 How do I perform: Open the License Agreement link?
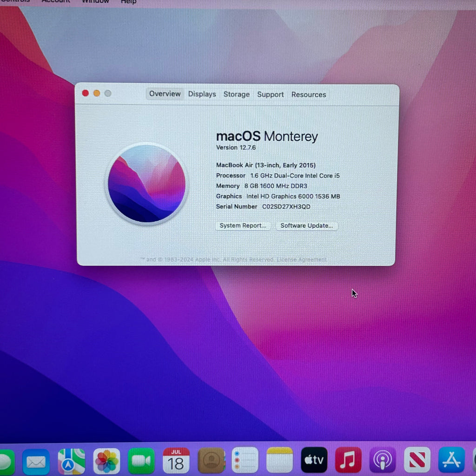(x=301, y=259)
